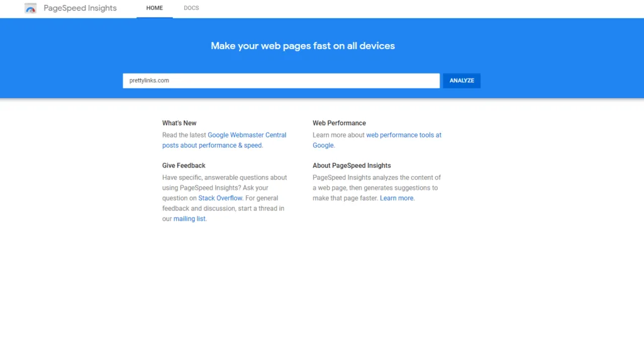644x362 pixels.
Task: Click the web performance tools at Google link
Action: pos(403,134)
